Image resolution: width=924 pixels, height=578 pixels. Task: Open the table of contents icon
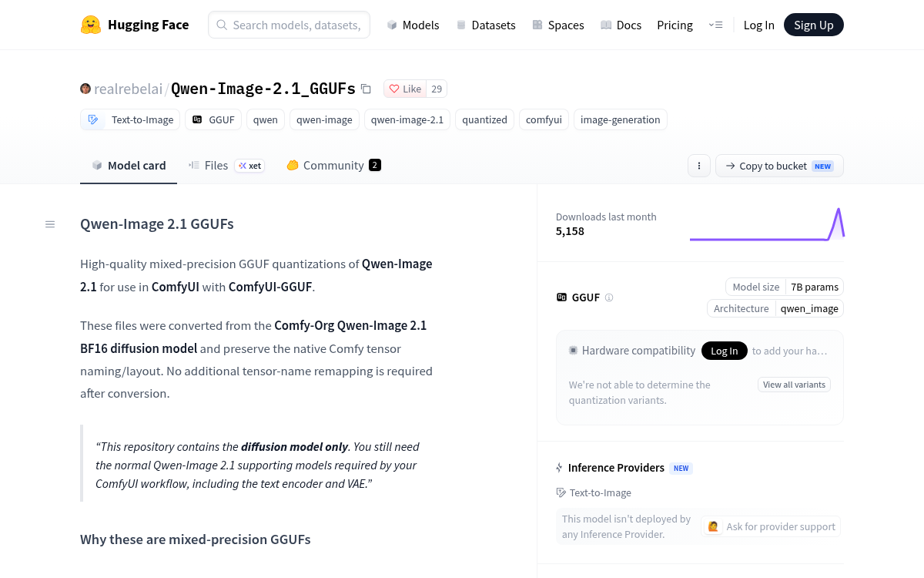click(50, 224)
